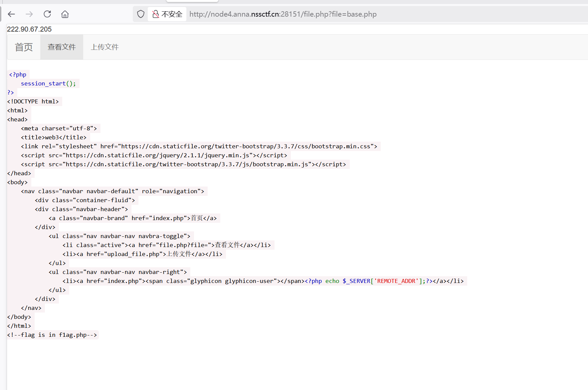Click the href="upload_file.php" code line

tap(142, 254)
